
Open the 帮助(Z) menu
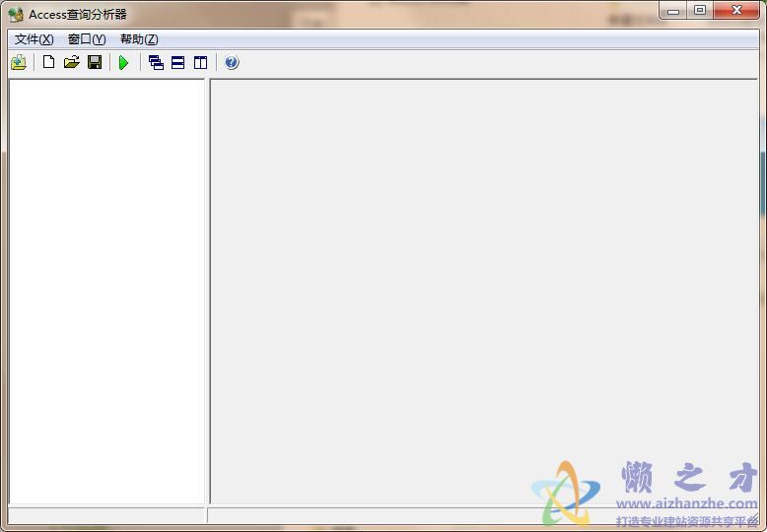tap(139, 39)
